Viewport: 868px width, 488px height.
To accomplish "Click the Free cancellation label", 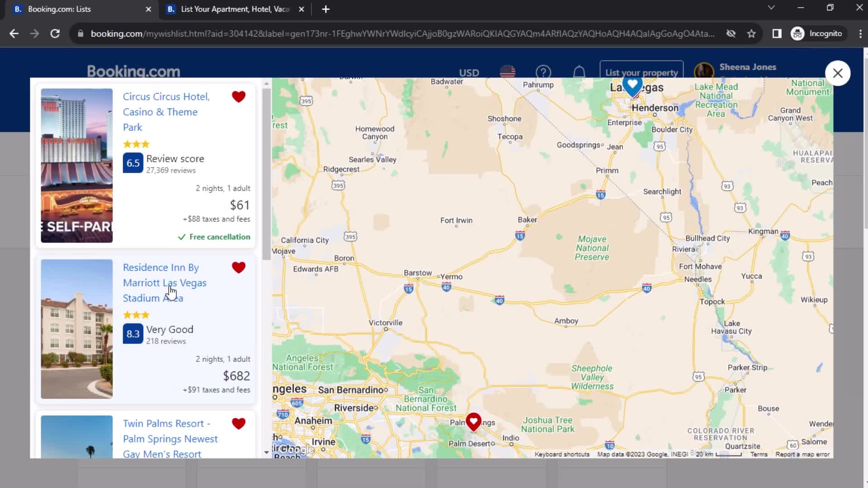I will tap(214, 237).
